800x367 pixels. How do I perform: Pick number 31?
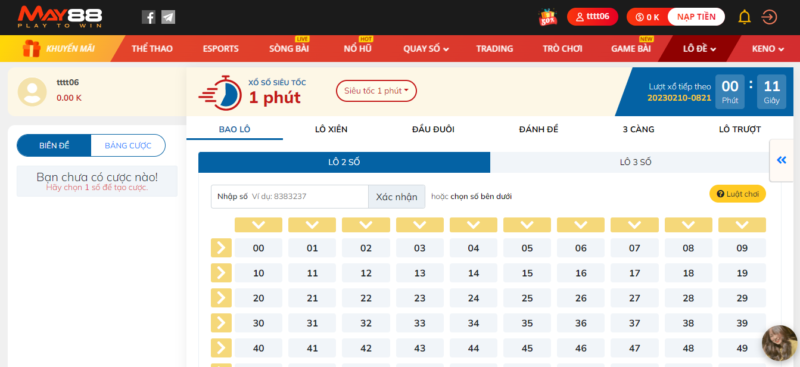(312, 323)
